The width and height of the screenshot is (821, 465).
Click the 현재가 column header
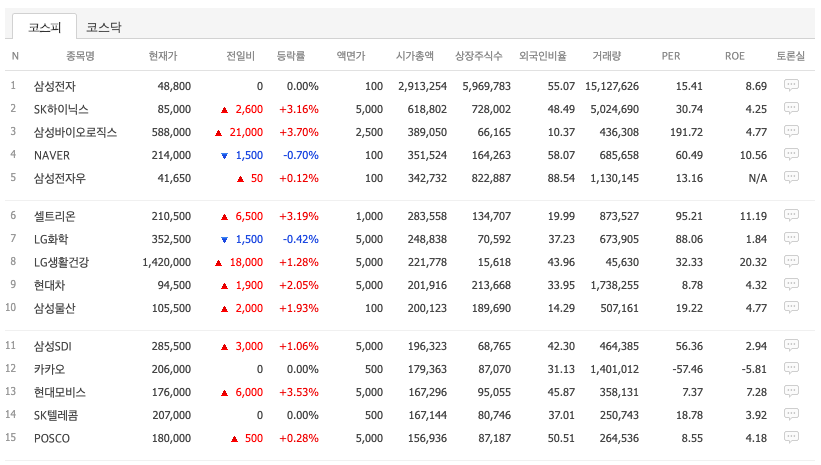coord(163,56)
